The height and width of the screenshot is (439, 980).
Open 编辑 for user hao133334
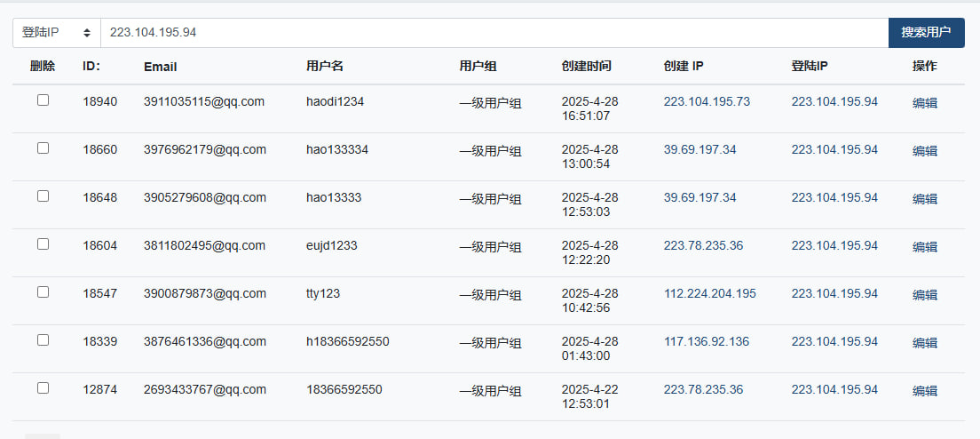coord(924,151)
